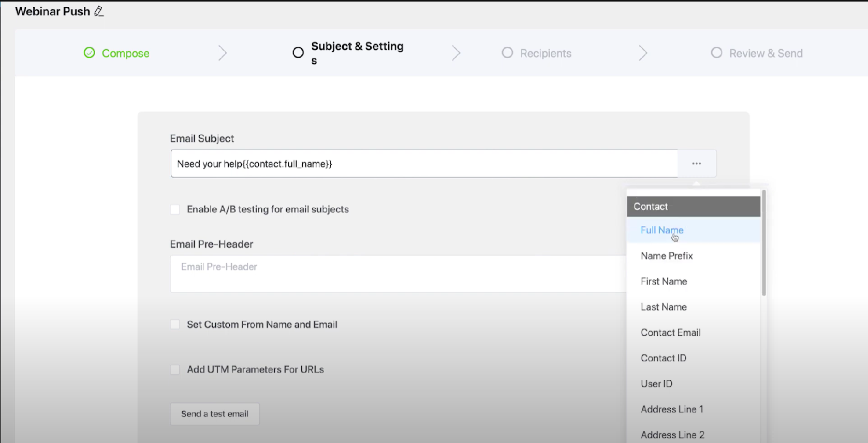Go to the Recipients step
The image size is (868, 443).
[x=546, y=53]
